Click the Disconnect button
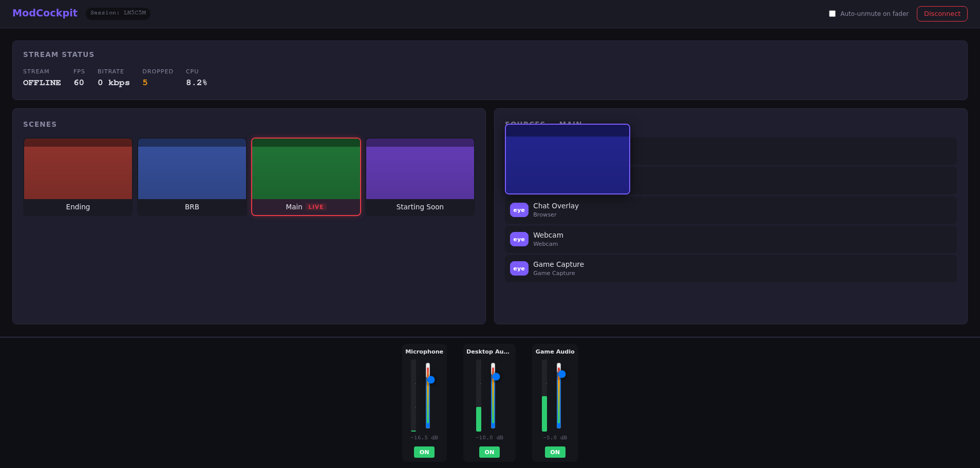The width and height of the screenshot is (980, 468). (942, 13)
